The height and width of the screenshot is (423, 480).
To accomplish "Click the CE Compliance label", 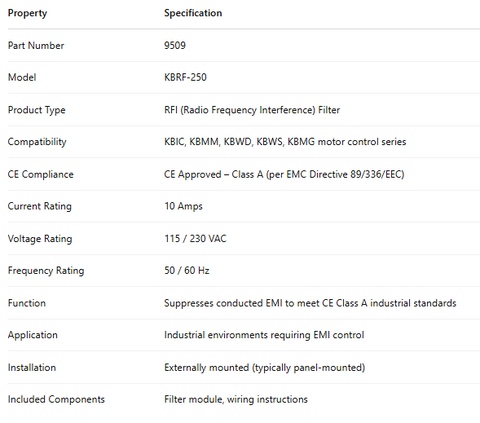I will click(x=41, y=174).
